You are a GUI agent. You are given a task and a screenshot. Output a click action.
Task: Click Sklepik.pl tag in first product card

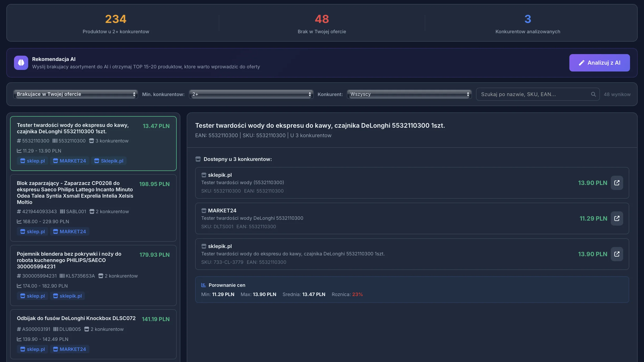point(109,161)
